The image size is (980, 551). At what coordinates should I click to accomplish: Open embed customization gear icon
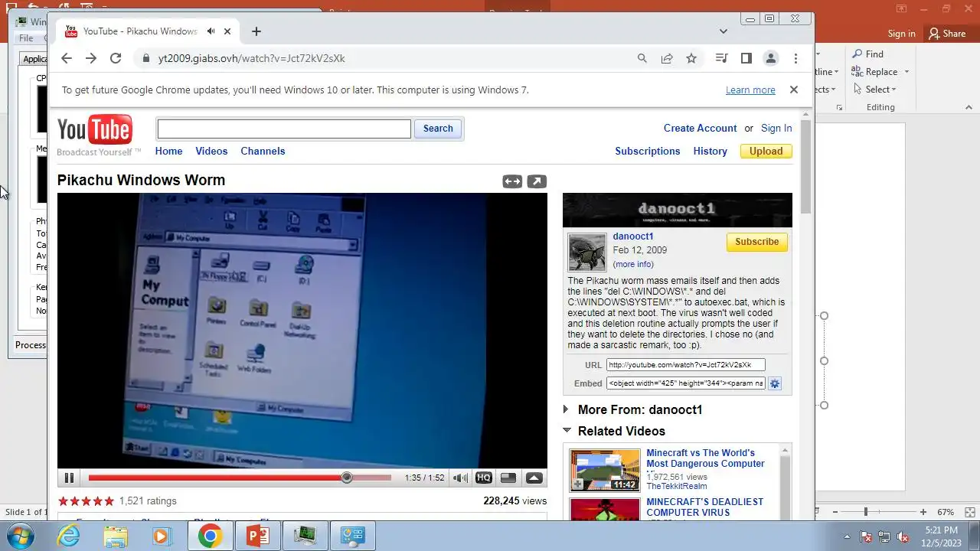point(775,383)
